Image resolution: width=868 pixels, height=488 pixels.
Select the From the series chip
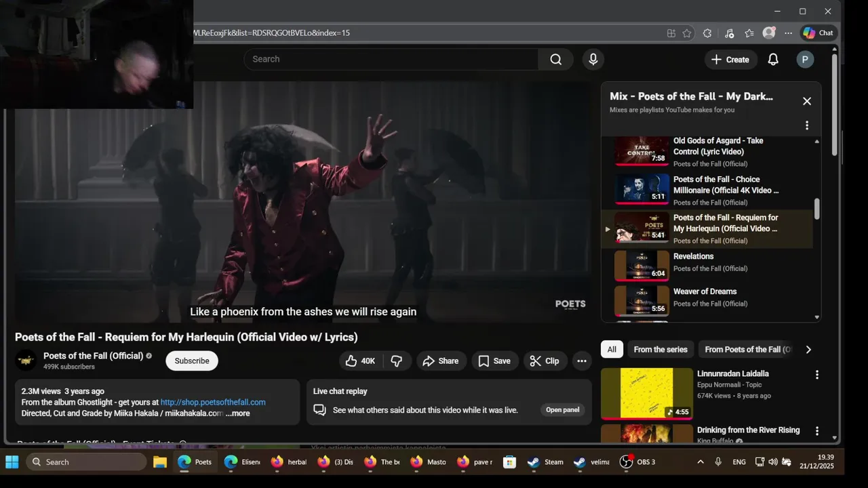[x=660, y=350]
